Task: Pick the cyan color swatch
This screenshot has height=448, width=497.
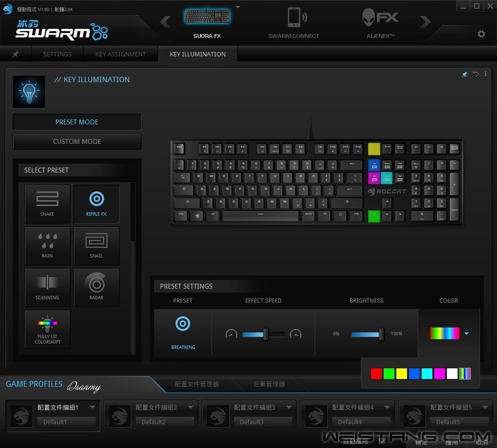Action: (427, 374)
